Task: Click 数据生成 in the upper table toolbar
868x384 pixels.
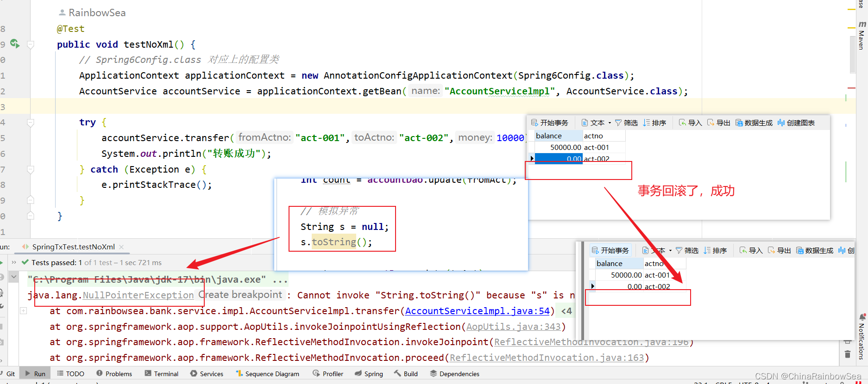Action: pos(754,123)
